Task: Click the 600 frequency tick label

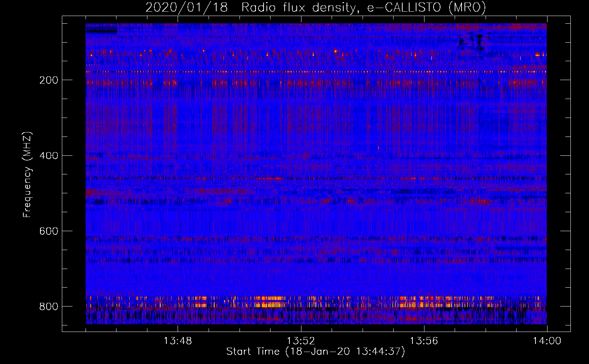Action: click(49, 231)
